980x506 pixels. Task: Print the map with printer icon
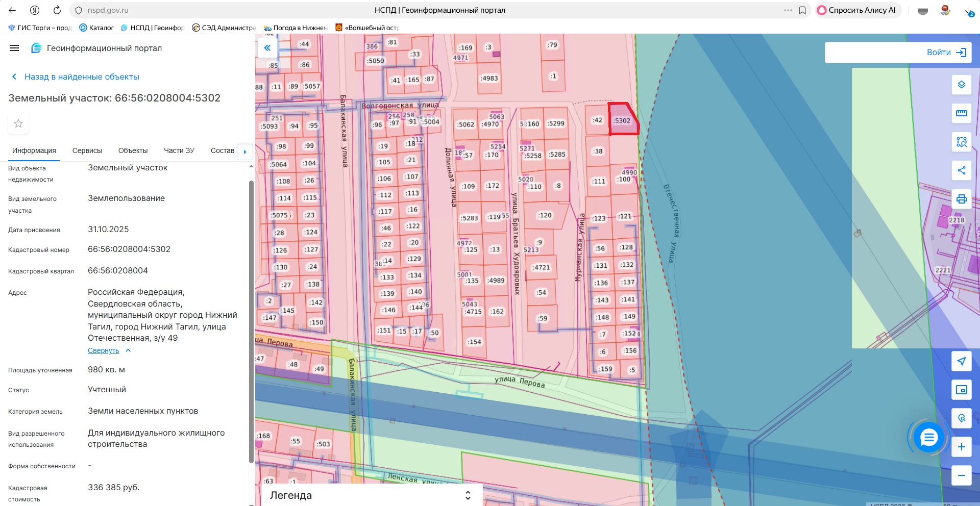click(961, 199)
